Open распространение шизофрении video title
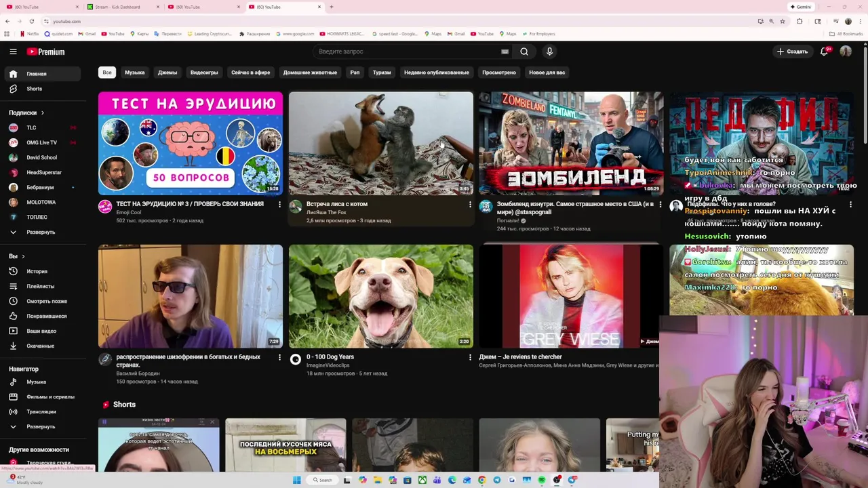 click(188, 361)
